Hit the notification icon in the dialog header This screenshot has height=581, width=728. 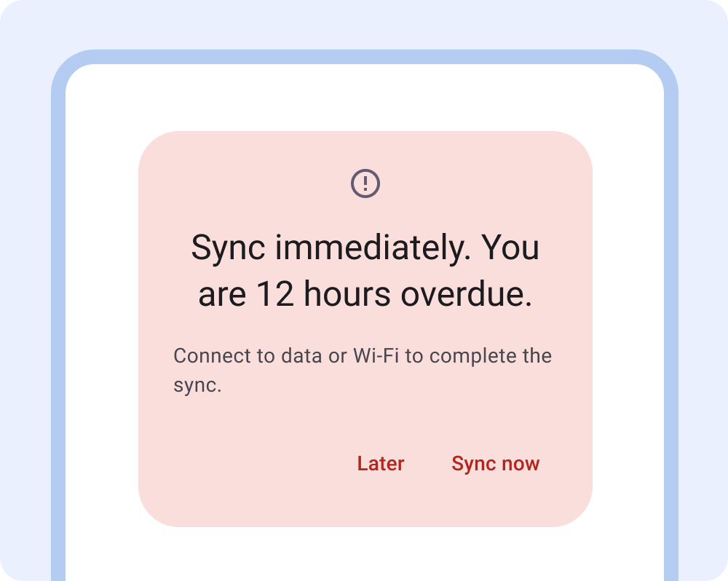click(x=365, y=182)
